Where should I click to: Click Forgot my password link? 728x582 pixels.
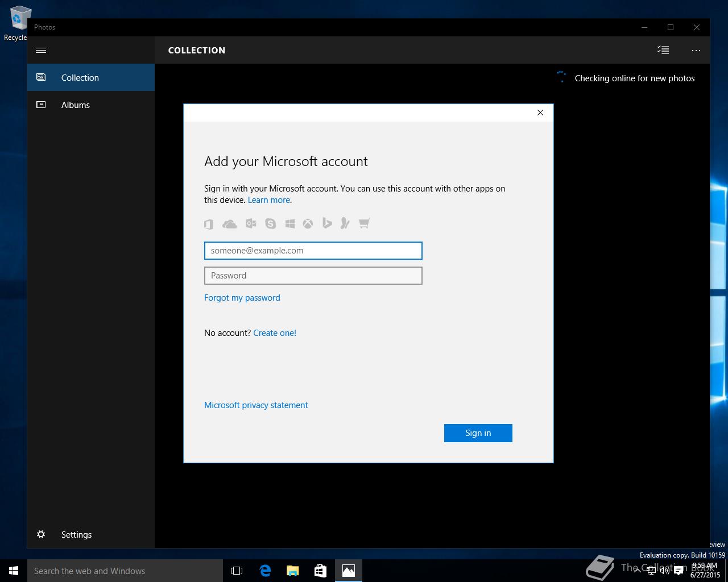point(242,298)
